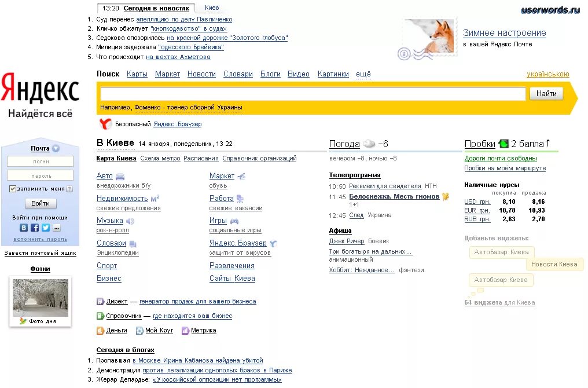Open the Маркет search tab
Screen dimensions: 588x388
pos(167,74)
